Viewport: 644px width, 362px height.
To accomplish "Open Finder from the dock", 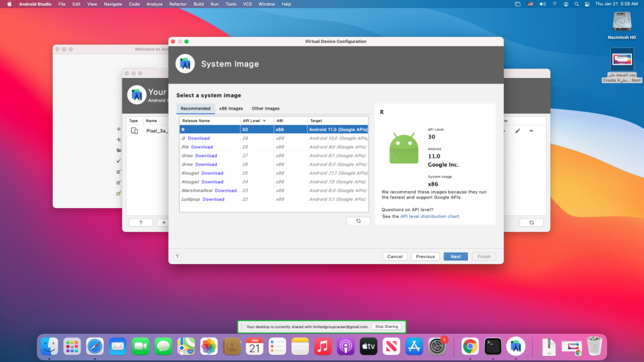I will 49,346.
